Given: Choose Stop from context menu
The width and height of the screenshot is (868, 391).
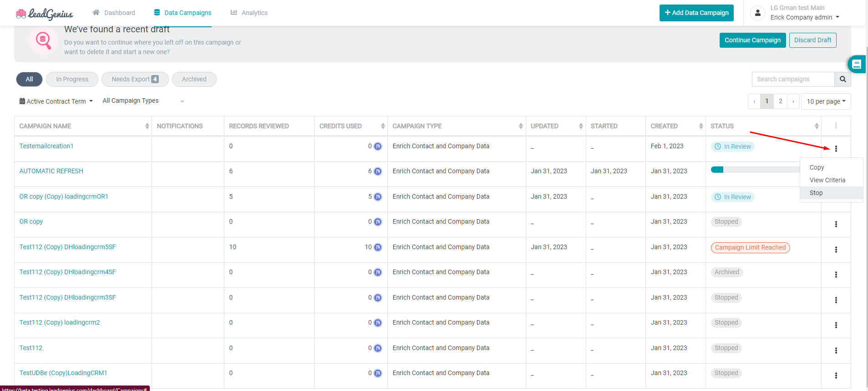Looking at the screenshot, I should coord(831,193).
